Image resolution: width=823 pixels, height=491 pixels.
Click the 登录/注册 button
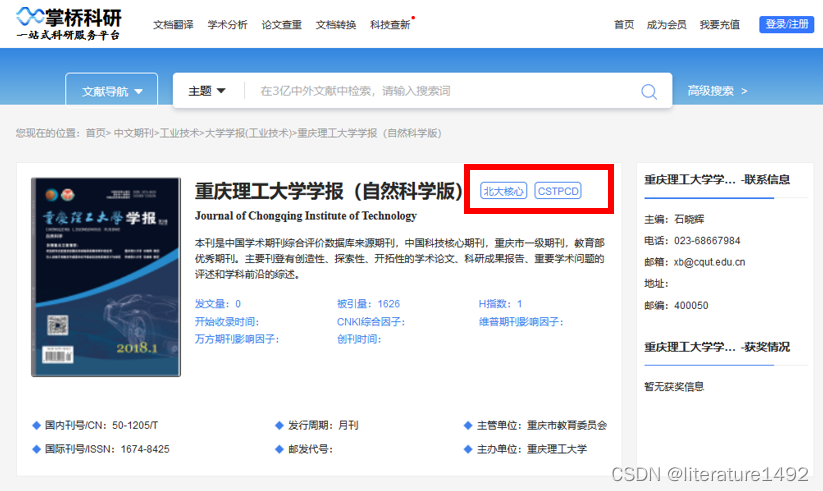[x=786, y=24]
